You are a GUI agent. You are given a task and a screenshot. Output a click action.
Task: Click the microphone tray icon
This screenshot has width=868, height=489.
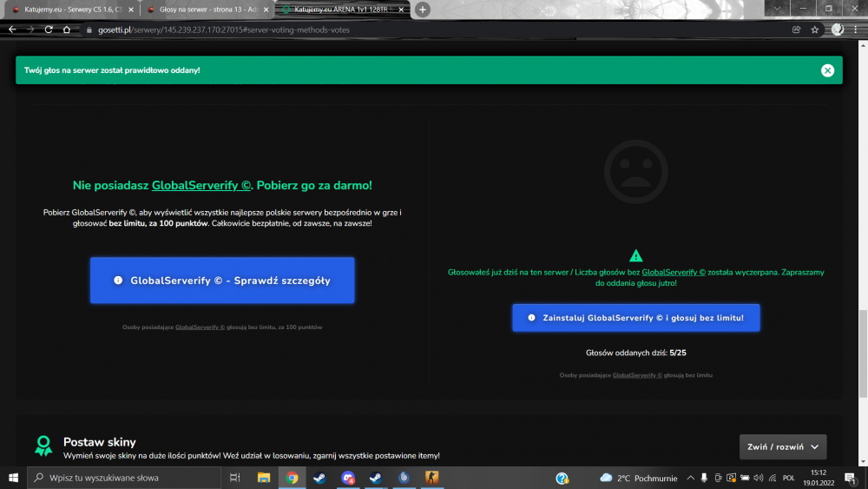(x=704, y=478)
